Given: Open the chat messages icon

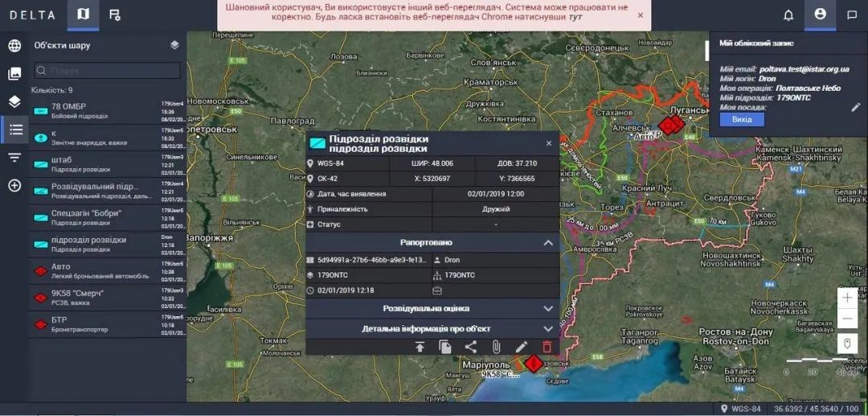Looking at the screenshot, I should click(x=852, y=15).
